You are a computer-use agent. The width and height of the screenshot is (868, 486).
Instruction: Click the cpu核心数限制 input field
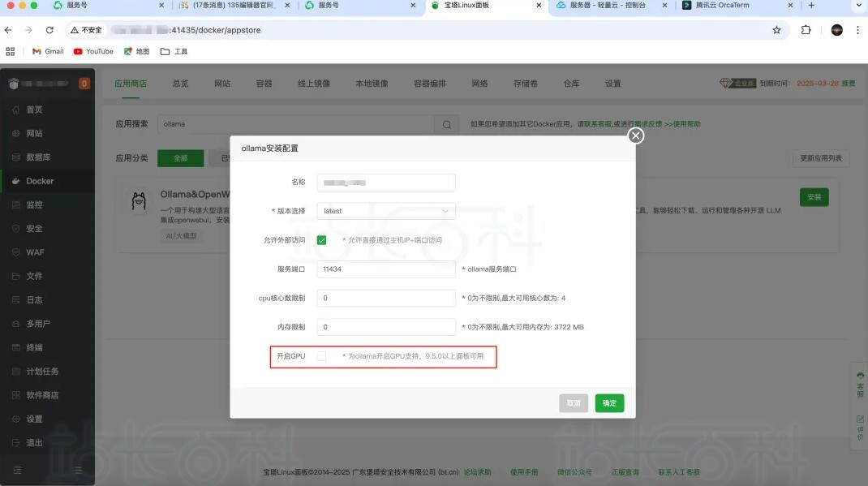point(386,298)
